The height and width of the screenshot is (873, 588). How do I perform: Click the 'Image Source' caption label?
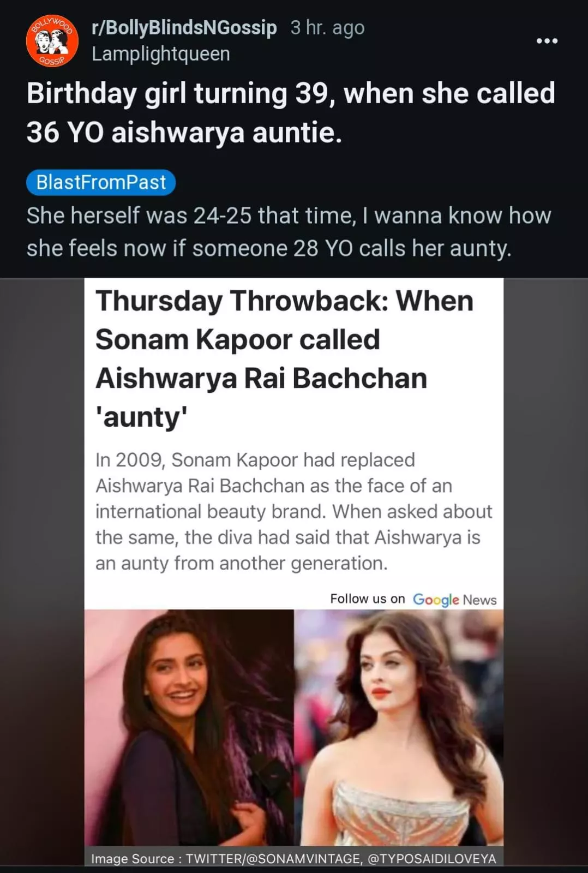coord(133,858)
